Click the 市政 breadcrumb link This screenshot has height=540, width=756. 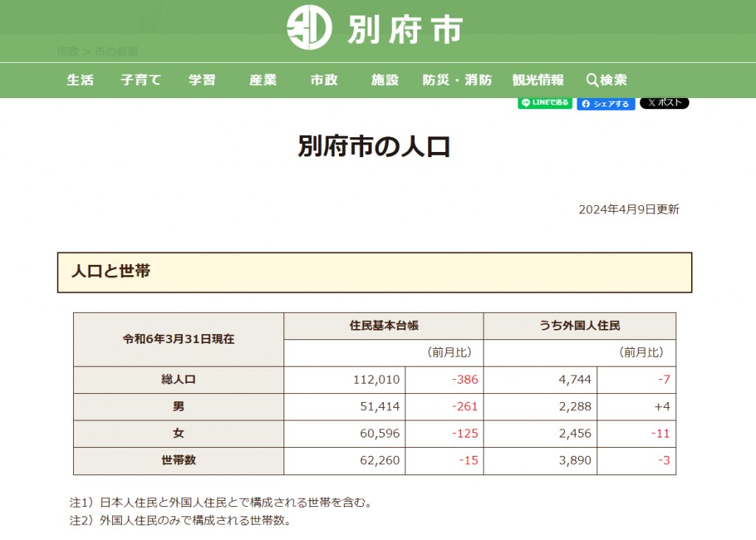point(68,52)
